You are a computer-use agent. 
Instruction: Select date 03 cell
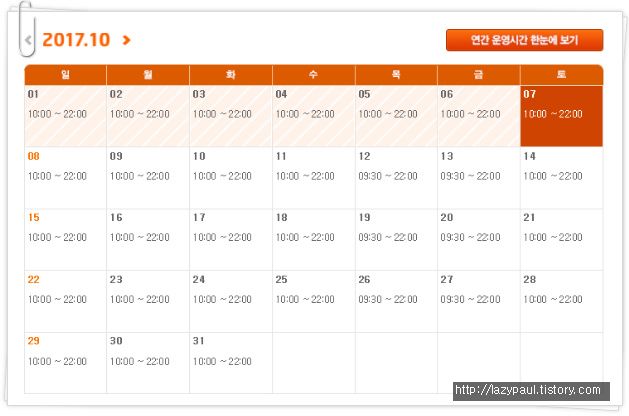[231, 116]
